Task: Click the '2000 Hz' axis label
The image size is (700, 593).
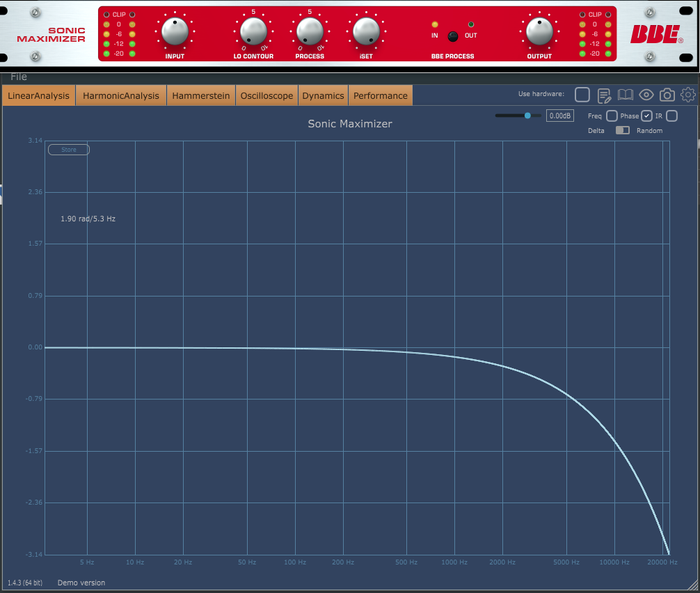Action: click(x=502, y=562)
